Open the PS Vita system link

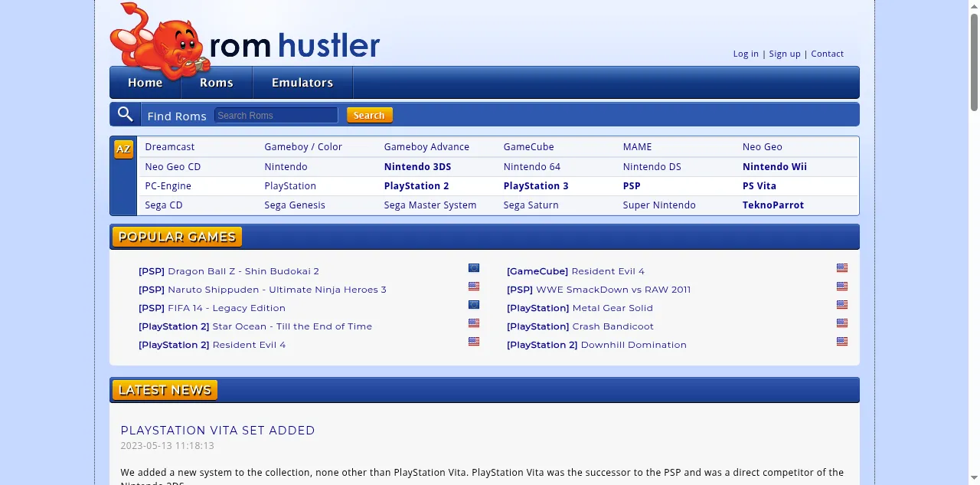[759, 186]
